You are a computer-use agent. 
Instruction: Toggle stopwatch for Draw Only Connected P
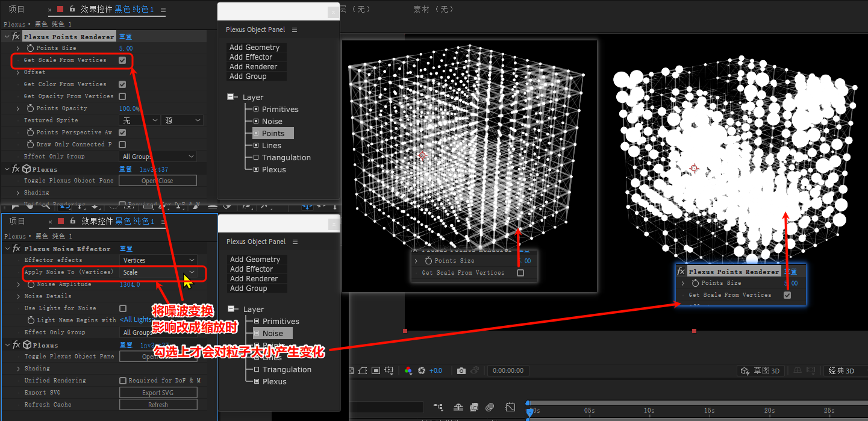click(x=31, y=145)
